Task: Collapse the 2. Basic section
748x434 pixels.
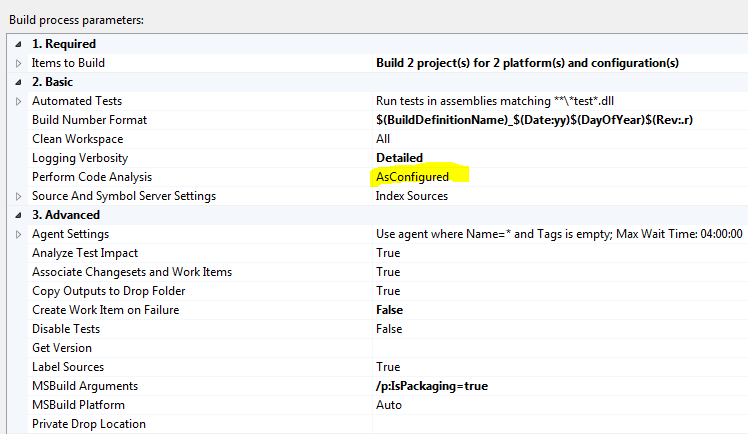Action: tap(18, 82)
